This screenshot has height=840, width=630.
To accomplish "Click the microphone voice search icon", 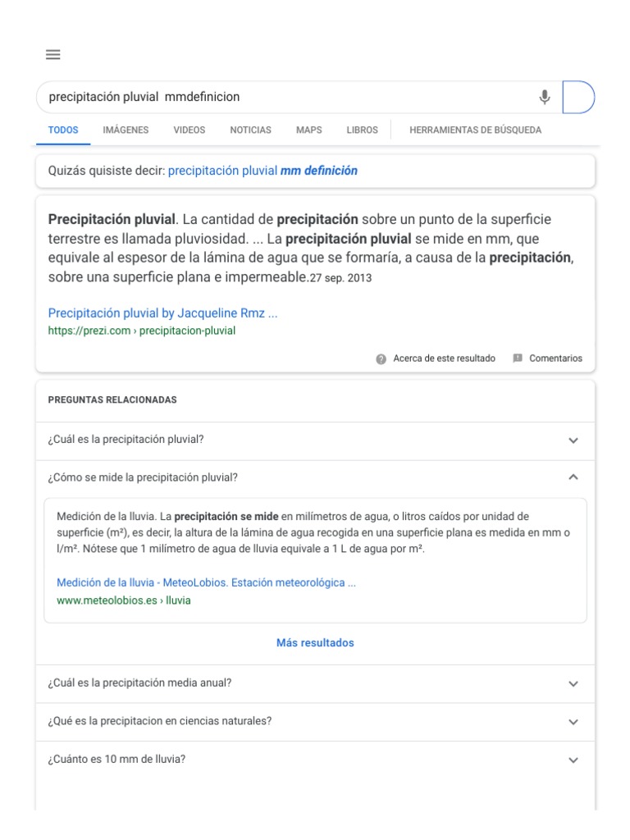I will point(544,98).
